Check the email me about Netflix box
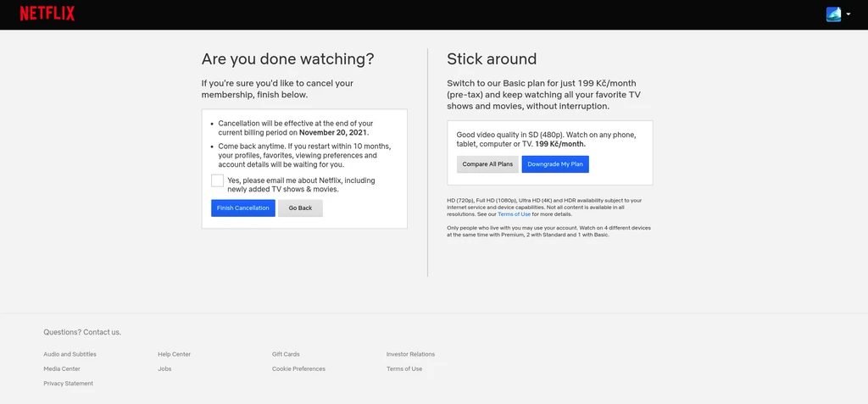This screenshot has width=868, height=404. pyautogui.click(x=217, y=181)
